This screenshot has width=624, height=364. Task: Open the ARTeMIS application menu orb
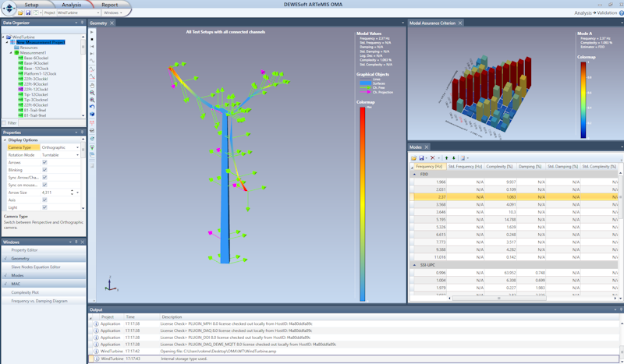(9, 8)
